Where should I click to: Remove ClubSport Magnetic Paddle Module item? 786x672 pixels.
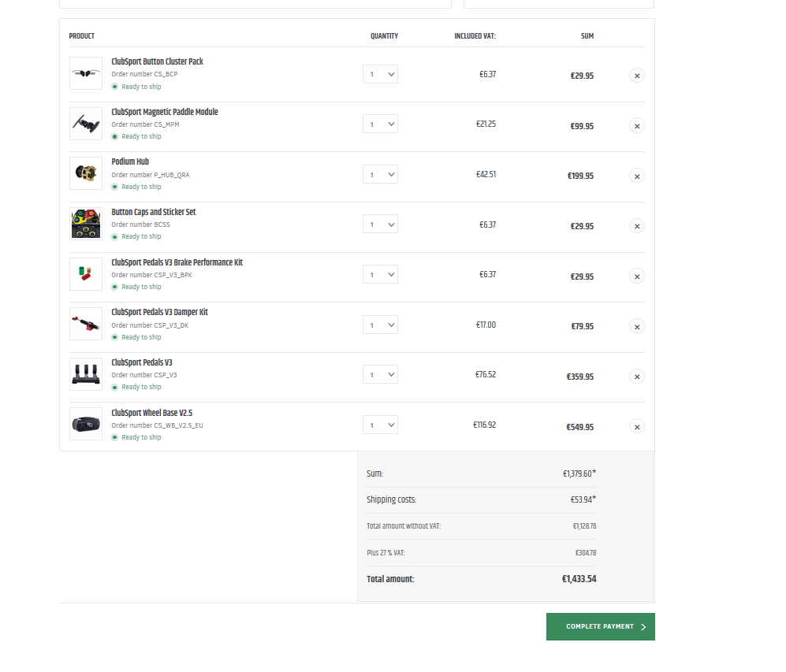[637, 126]
